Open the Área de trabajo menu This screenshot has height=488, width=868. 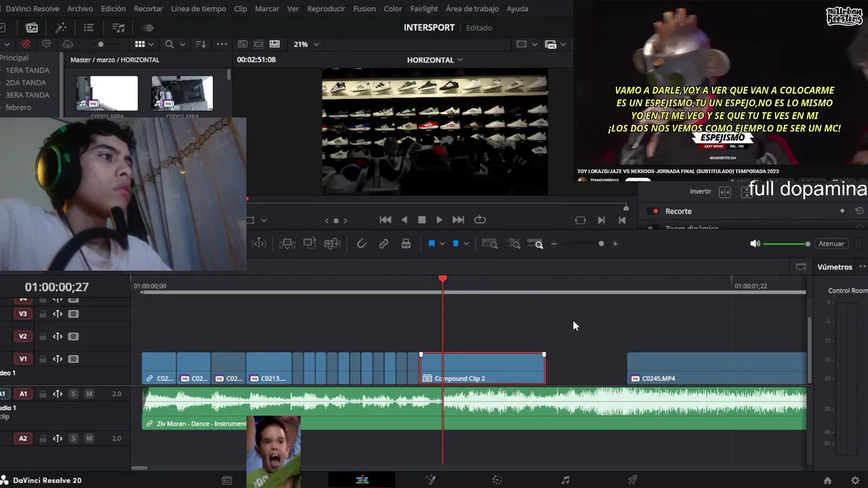(x=472, y=9)
